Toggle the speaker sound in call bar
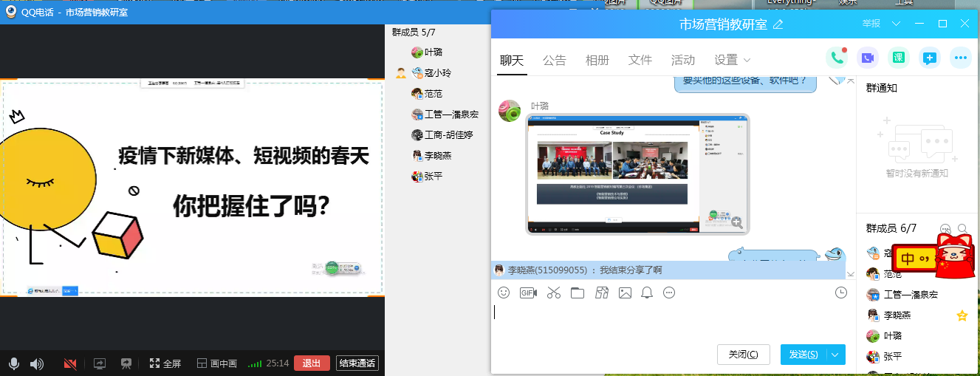980x376 pixels. tap(36, 363)
